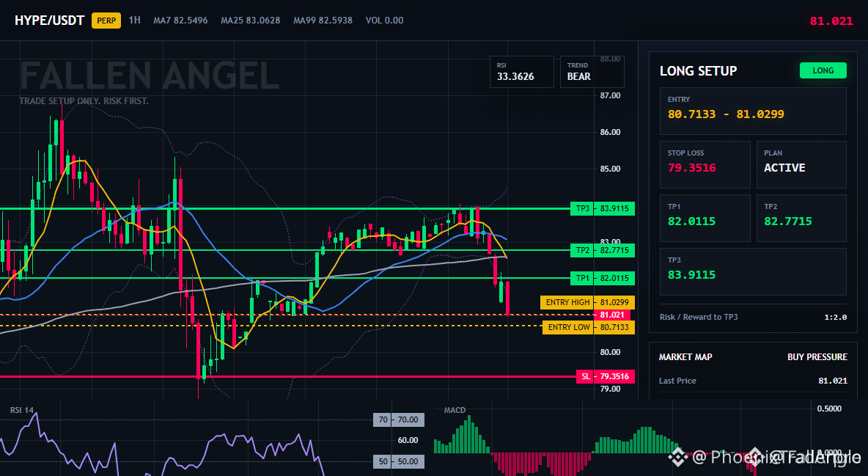Click the RSI 60.00 axis label
The height and width of the screenshot is (476, 868).
[408, 440]
